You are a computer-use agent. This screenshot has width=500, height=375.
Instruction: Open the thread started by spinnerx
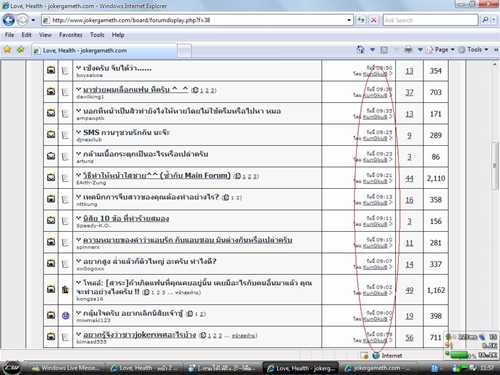pyautogui.click(x=187, y=240)
